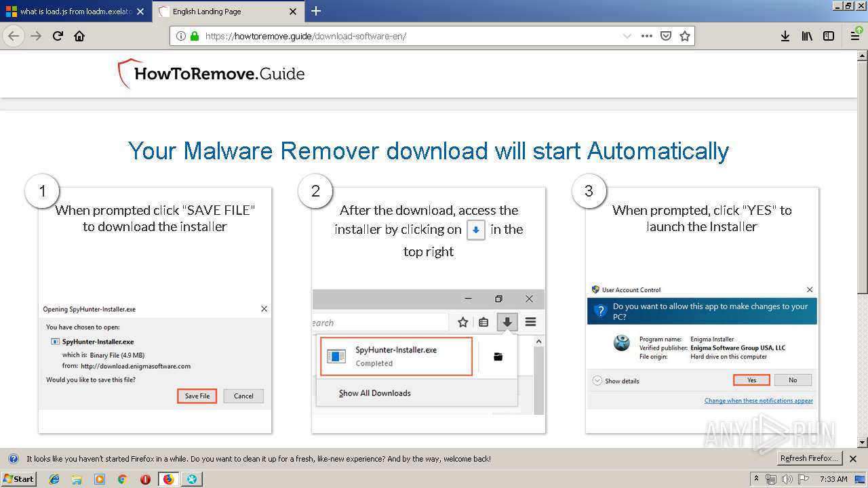Image resolution: width=868 pixels, height=488 pixels.
Task: Open the Action Center flag icon
Action: pos(804,479)
